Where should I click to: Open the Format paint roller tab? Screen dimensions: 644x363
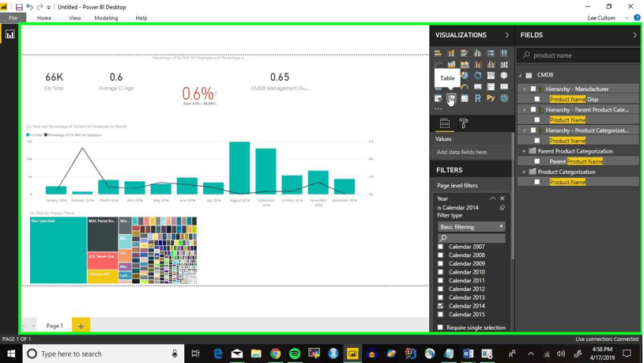pos(464,123)
